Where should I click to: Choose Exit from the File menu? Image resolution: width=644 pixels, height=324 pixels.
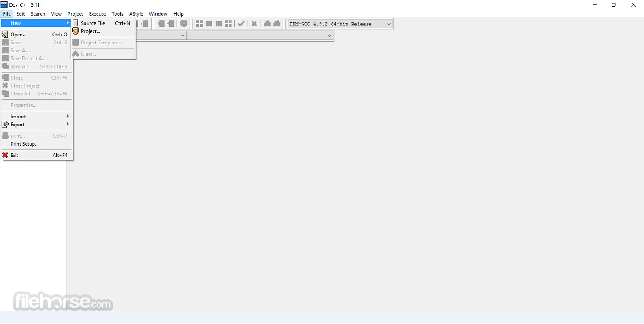point(36,155)
